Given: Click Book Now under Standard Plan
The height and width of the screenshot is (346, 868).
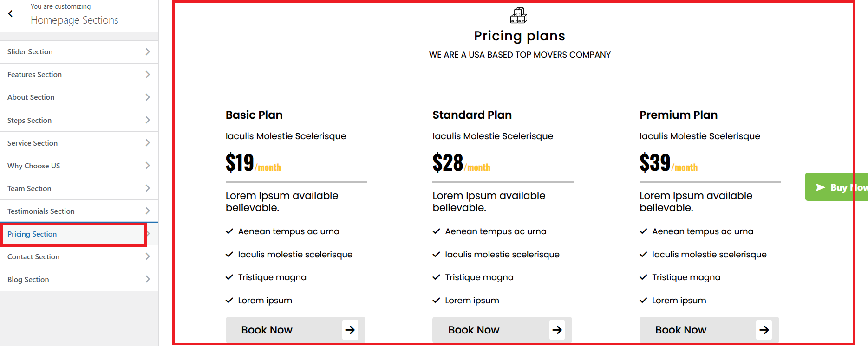Looking at the screenshot, I should 474,330.
